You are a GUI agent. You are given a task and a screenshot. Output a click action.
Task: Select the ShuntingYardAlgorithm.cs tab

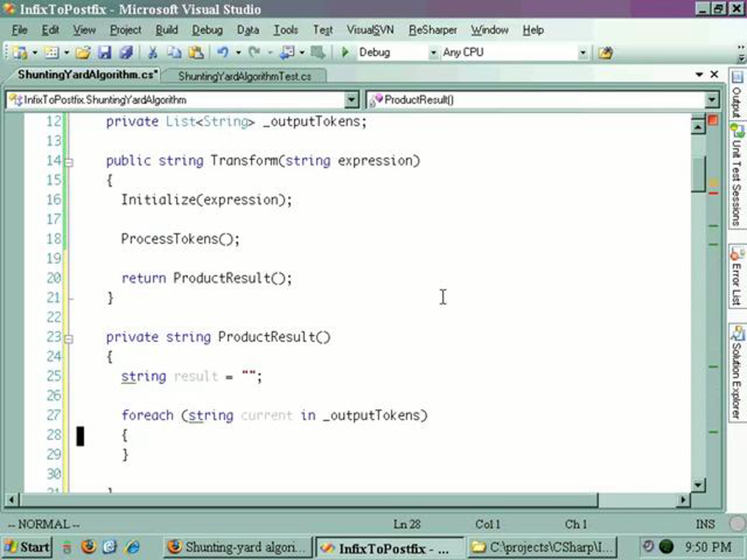(88, 75)
